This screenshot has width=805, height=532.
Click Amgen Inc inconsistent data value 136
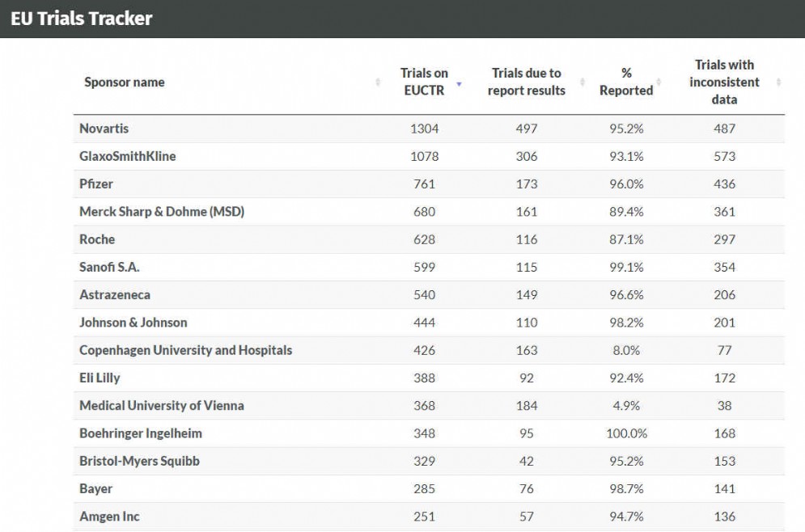724,516
